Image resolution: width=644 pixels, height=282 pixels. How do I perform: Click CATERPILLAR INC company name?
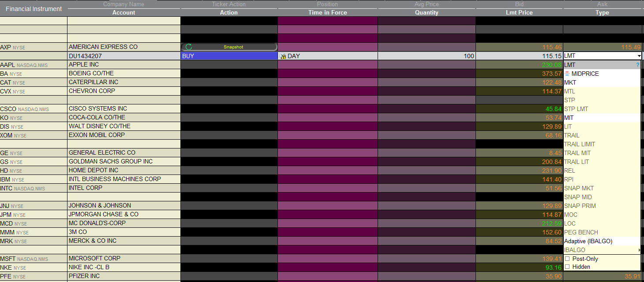(x=94, y=82)
